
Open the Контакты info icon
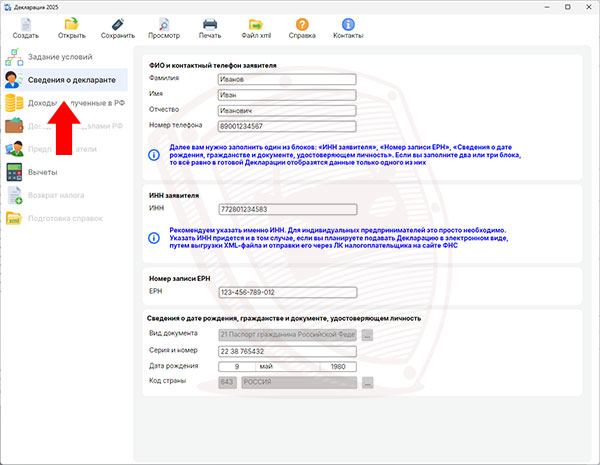[x=348, y=24]
